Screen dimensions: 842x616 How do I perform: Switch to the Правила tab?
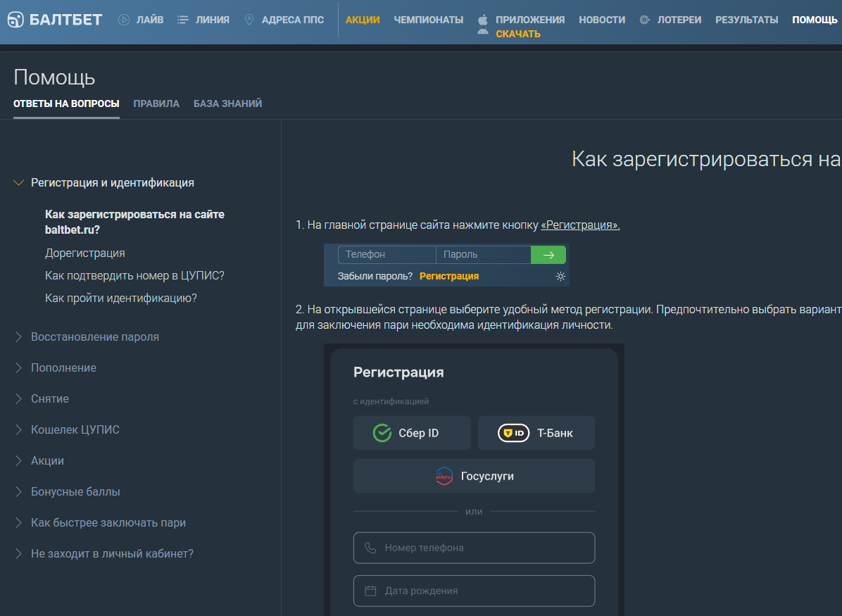(156, 103)
